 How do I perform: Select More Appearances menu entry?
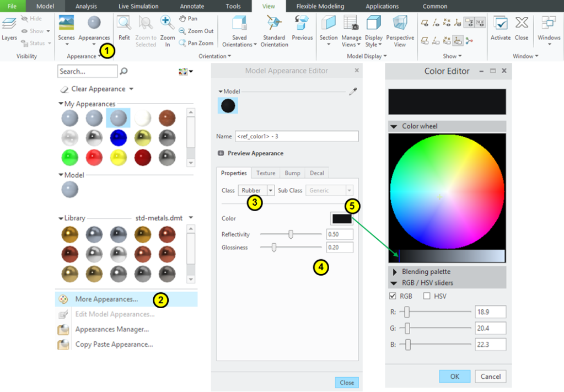106,299
